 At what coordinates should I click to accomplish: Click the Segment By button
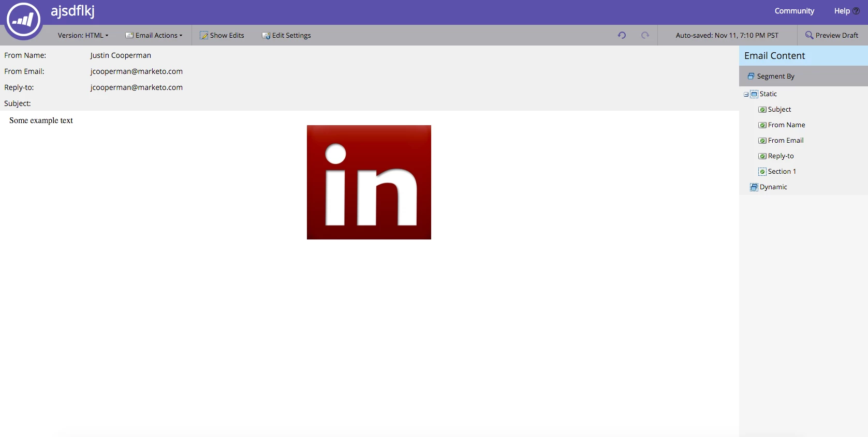click(771, 76)
